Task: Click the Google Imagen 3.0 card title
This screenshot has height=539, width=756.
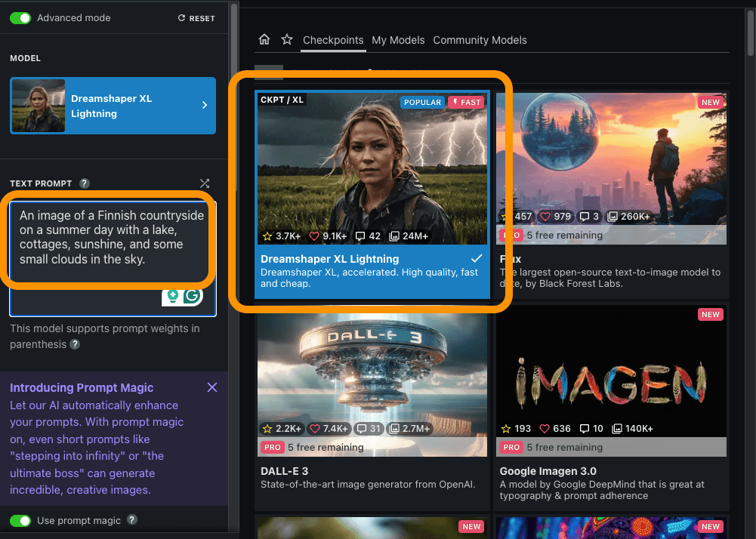Action: coord(548,471)
